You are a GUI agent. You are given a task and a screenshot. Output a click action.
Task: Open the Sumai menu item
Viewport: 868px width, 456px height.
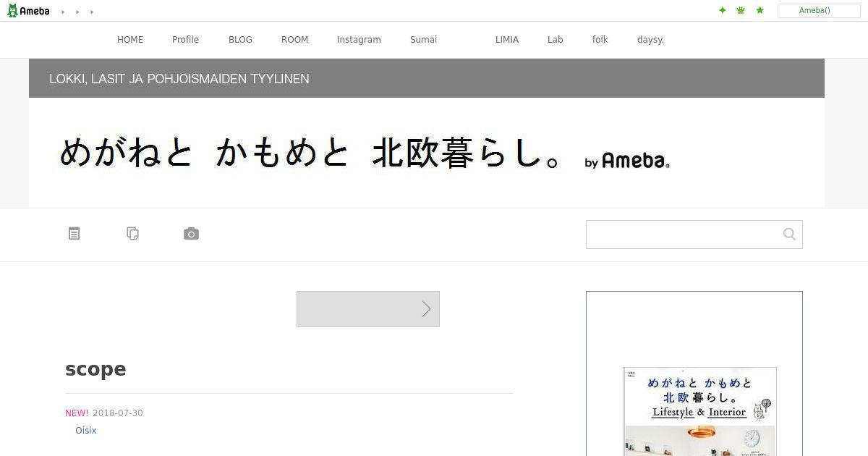tap(423, 40)
